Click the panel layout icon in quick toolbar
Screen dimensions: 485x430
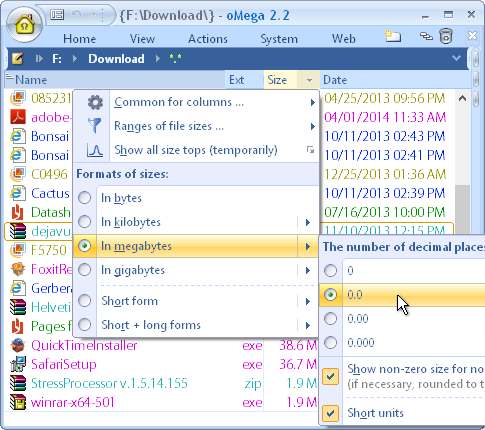coord(57,15)
